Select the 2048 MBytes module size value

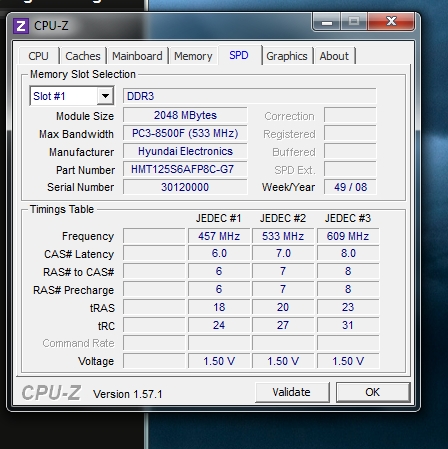pos(185,115)
